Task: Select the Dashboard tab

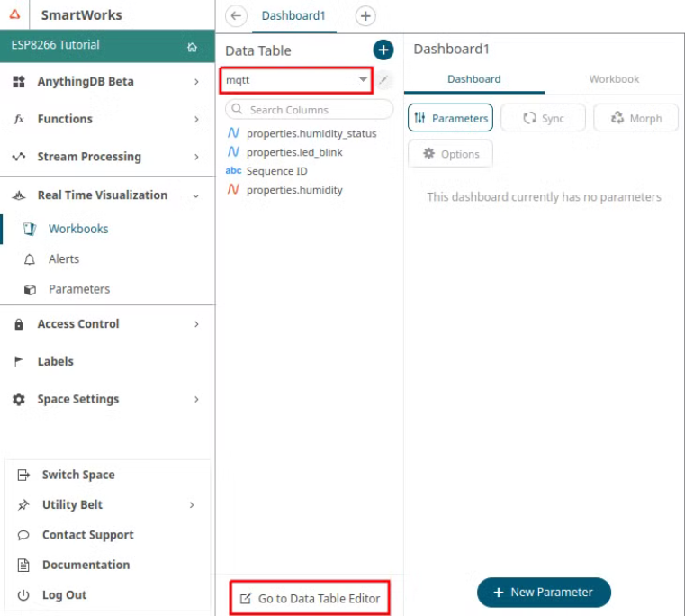Action: [x=473, y=79]
